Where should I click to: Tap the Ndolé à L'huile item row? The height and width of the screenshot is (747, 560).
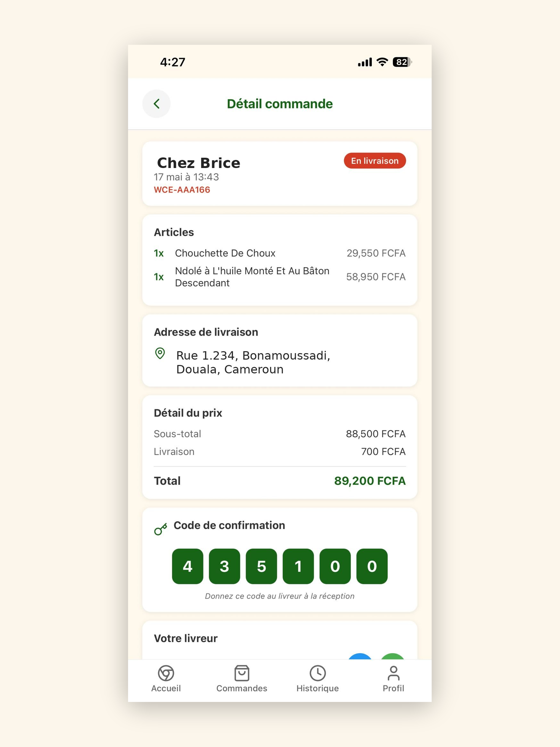click(x=279, y=277)
